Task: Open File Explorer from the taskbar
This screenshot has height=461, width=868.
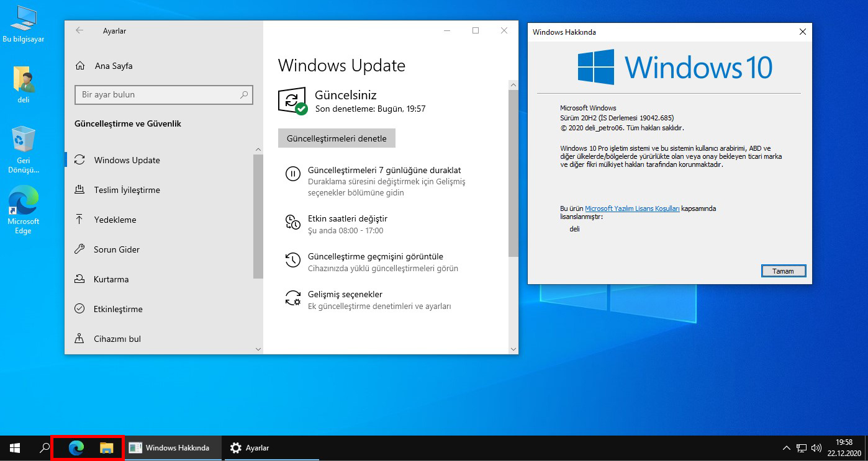Action: pos(107,447)
